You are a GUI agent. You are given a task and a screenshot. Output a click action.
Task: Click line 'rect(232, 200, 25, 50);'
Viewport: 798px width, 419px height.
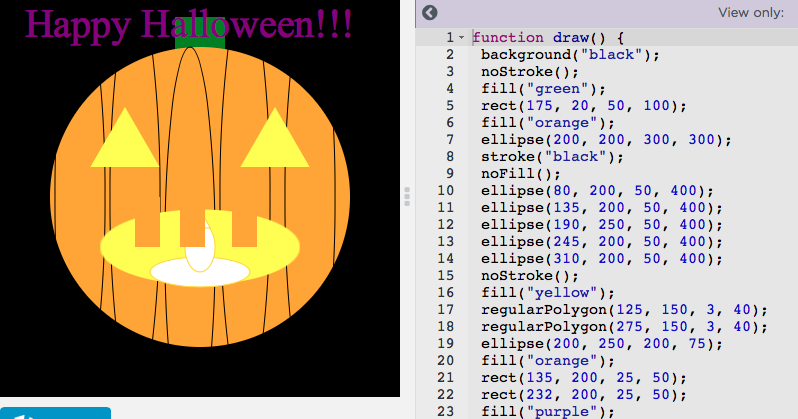(584, 395)
